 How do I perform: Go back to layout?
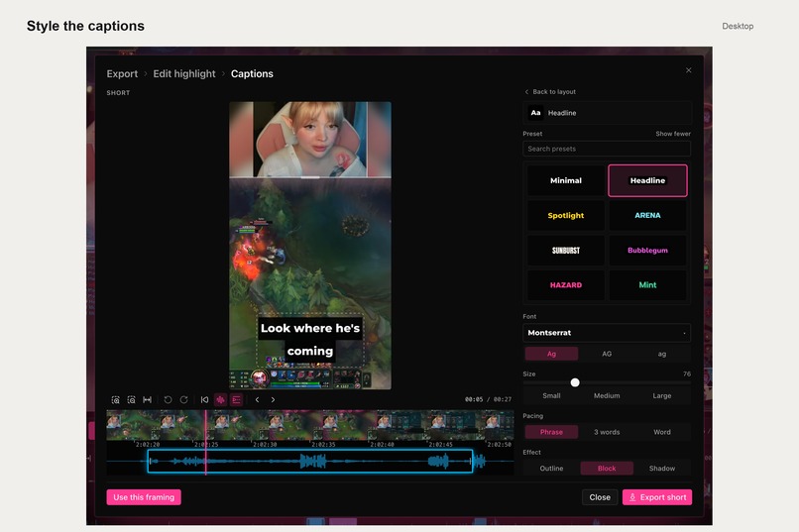pos(550,91)
